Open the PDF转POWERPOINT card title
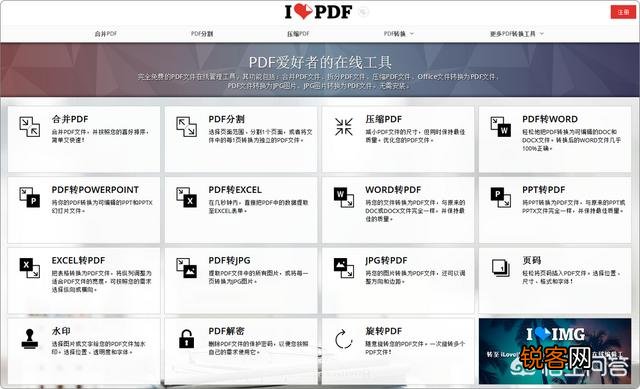640x389 pixels. coord(95,190)
